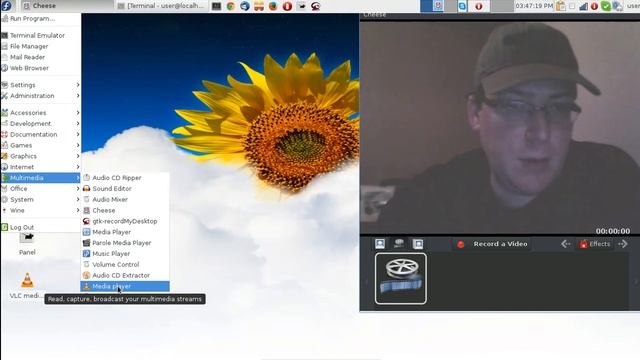
Task: Select the highlighted Multimedia menu category
Action: 41,178
